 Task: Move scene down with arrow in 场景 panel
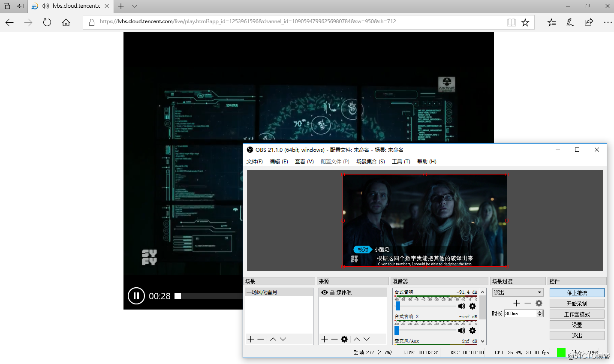tap(283, 339)
